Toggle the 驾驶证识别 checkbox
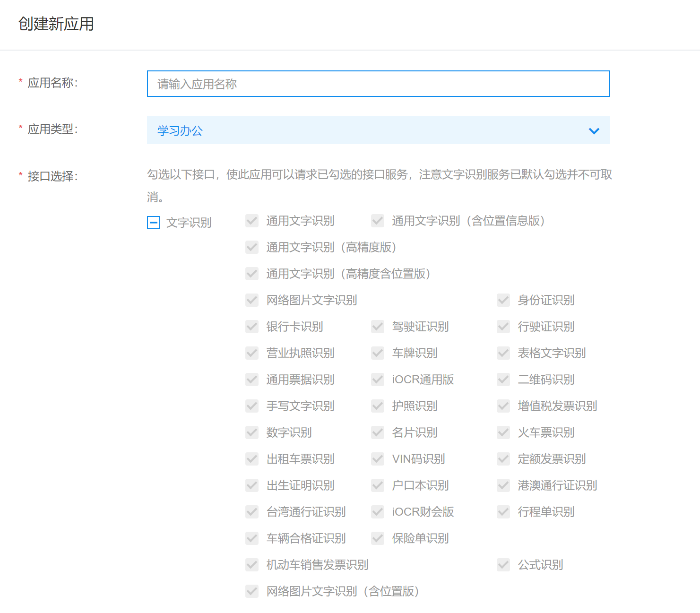This screenshot has width=700, height=613. tap(378, 327)
